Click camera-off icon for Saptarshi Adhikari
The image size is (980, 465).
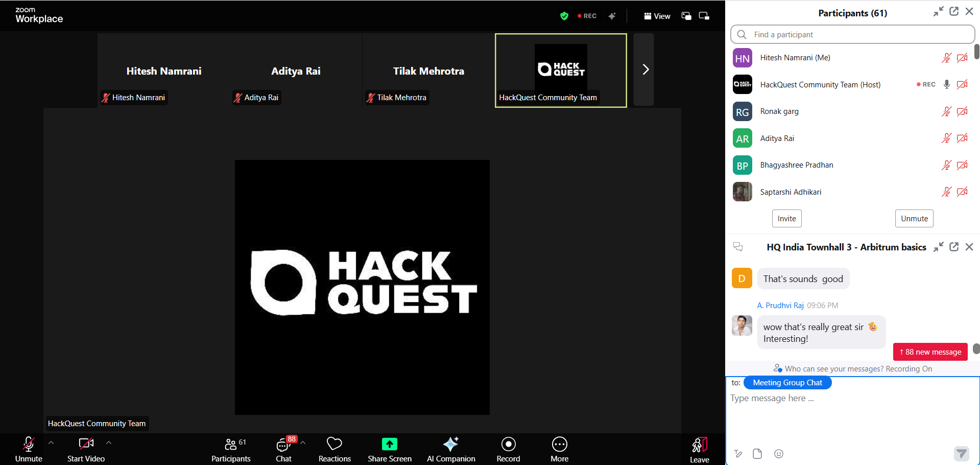[x=962, y=192]
